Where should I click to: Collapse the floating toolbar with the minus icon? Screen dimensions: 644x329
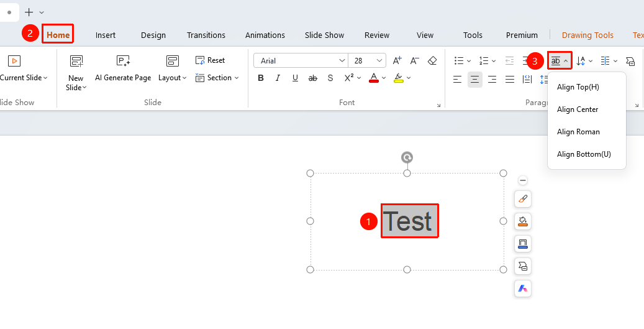pyautogui.click(x=523, y=180)
